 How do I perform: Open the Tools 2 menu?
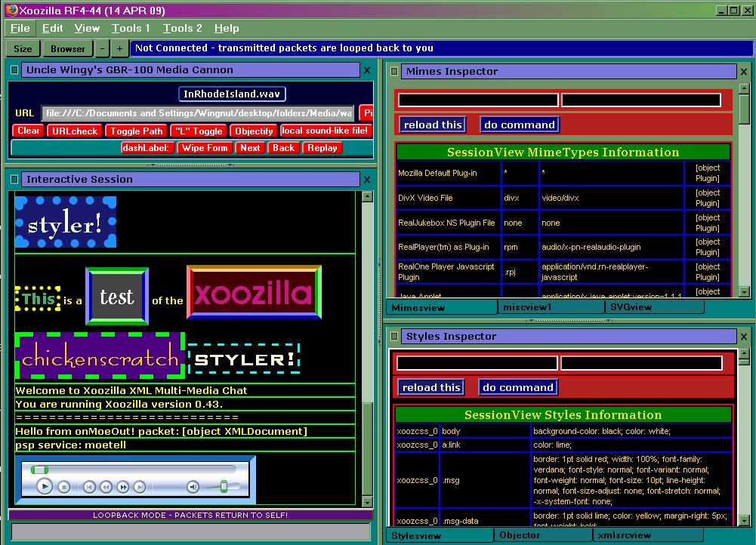tap(182, 29)
